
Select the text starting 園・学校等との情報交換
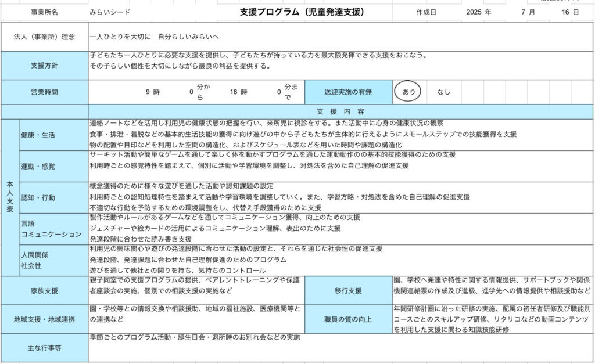[195, 314]
